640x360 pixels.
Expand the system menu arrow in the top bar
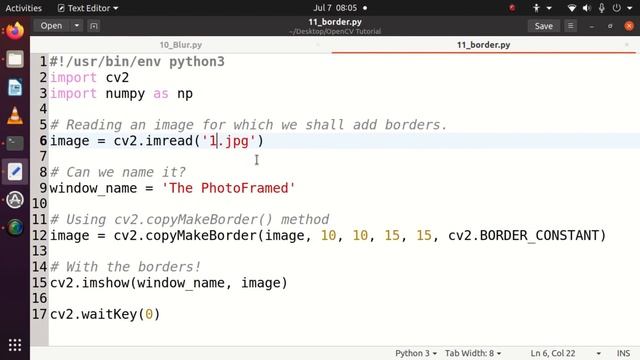[x=630, y=8]
